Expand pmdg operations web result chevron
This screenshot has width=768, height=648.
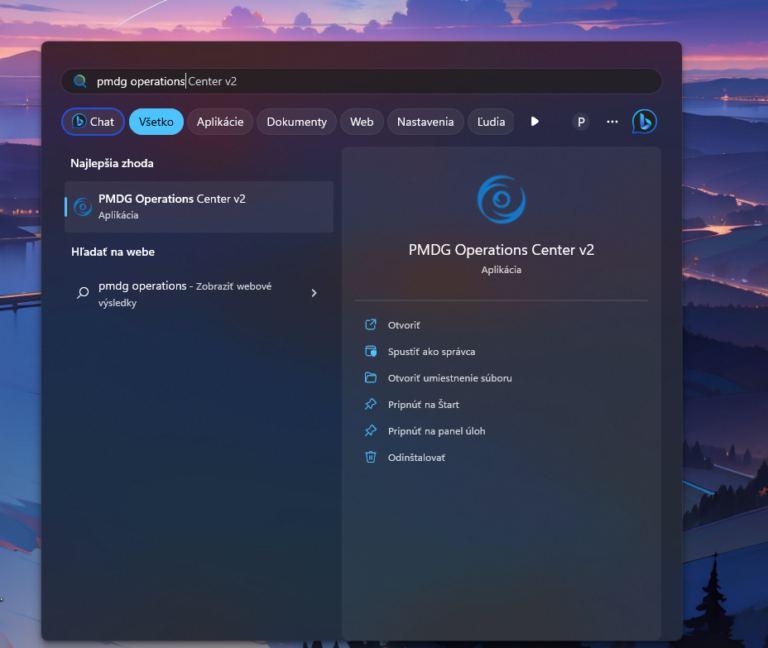pyautogui.click(x=314, y=293)
